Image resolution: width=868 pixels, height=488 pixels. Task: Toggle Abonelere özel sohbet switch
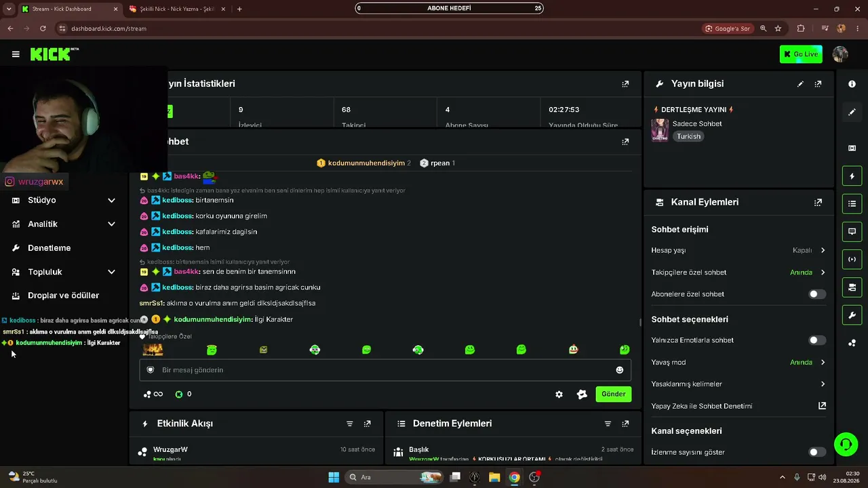817,294
